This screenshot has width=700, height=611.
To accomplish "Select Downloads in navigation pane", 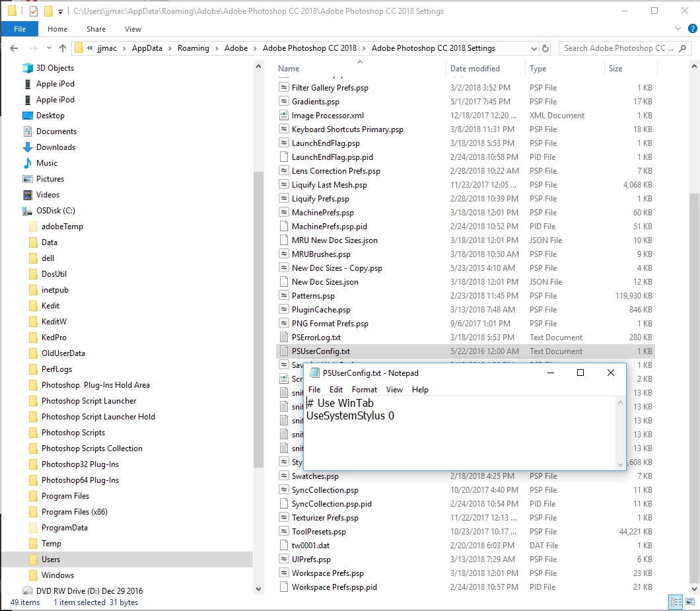I will pyautogui.click(x=55, y=147).
